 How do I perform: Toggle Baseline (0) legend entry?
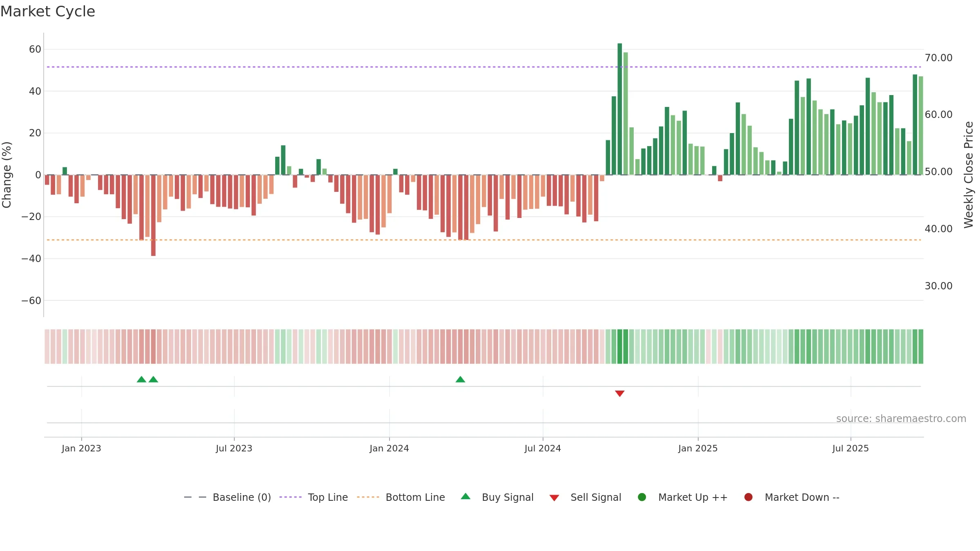coord(227,497)
